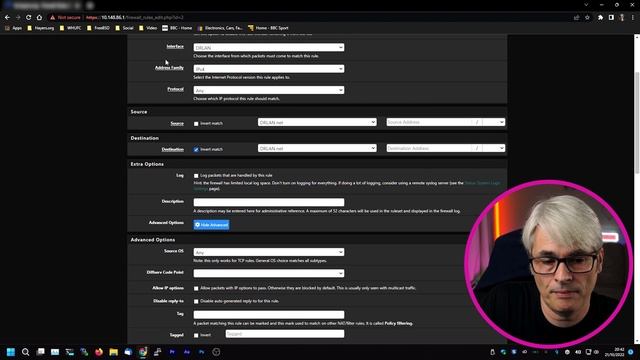Screen dimensions: 640x360
Task: Open the browser home page
Action: click(39, 18)
